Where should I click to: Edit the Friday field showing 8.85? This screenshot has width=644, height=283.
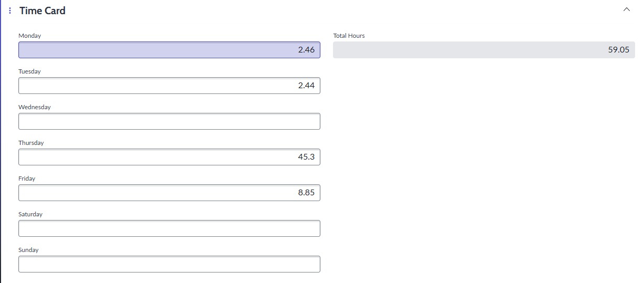coord(169,193)
